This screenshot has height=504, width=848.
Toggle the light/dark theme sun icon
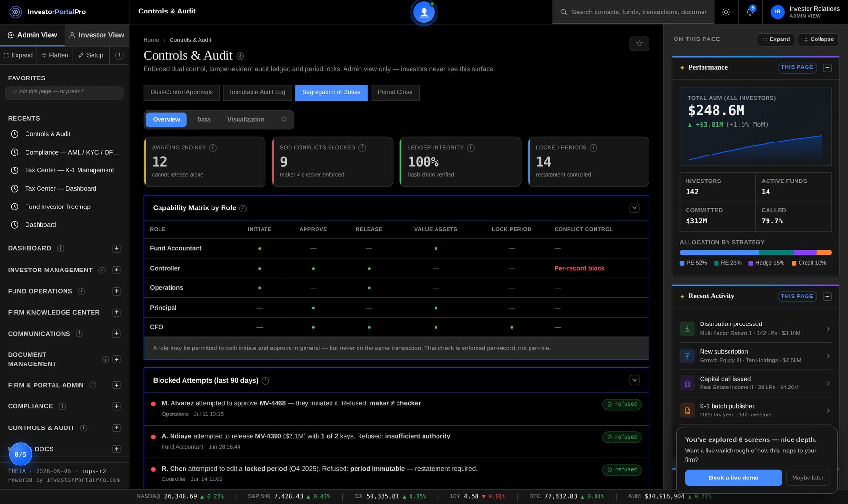tap(726, 12)
